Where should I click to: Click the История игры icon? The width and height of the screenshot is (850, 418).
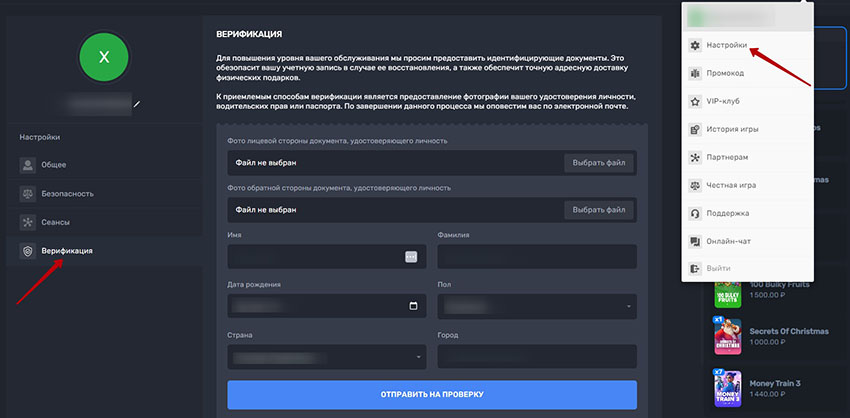pyautogui.click(x=694, y=130)
